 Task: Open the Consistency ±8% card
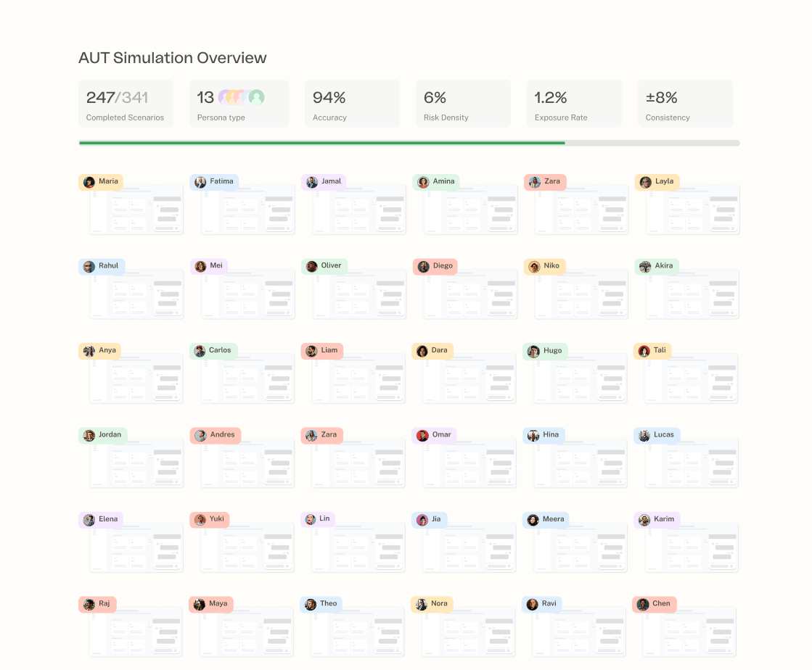pyautogui.click(x=685, y=104)
